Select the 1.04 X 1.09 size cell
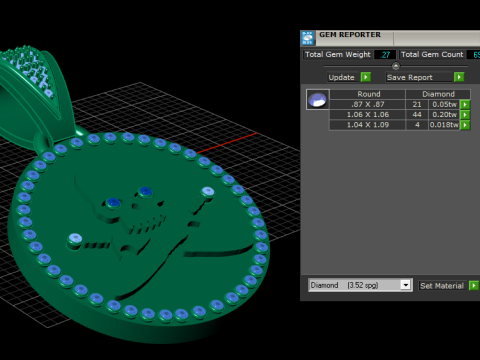480x360 pixels. (368, 125)
